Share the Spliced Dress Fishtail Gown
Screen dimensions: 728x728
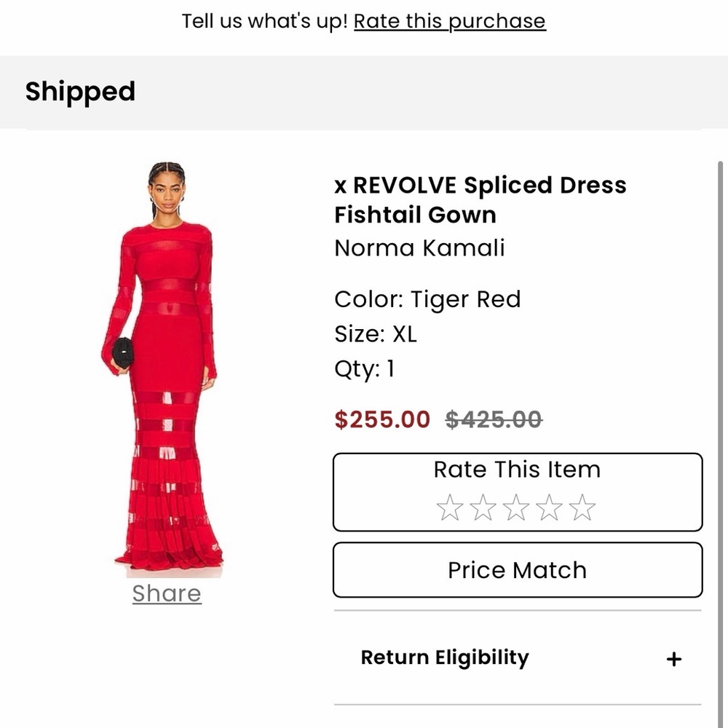[x=166, y=593]
